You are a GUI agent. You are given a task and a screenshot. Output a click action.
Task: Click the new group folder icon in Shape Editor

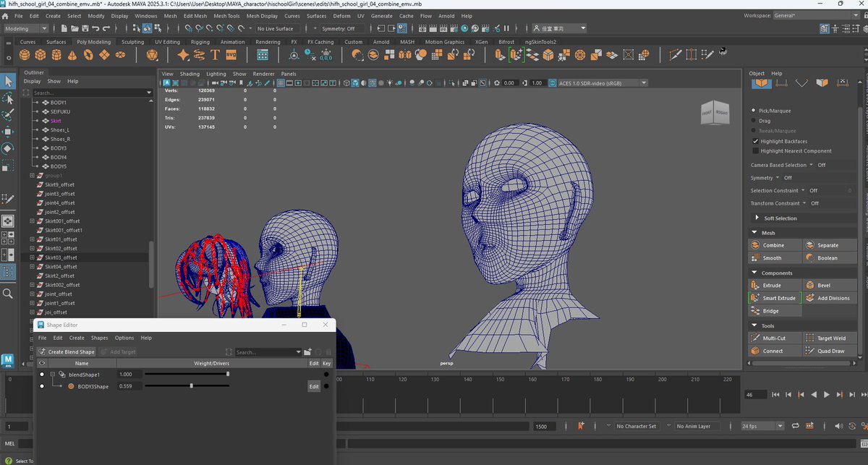307,352
